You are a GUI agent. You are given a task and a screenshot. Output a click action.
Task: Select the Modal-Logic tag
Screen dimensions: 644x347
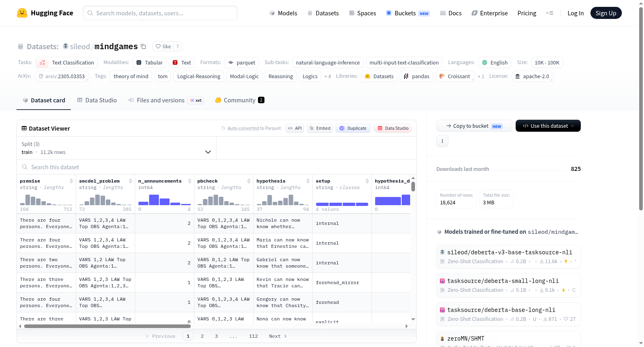click(x=244, y=76)
